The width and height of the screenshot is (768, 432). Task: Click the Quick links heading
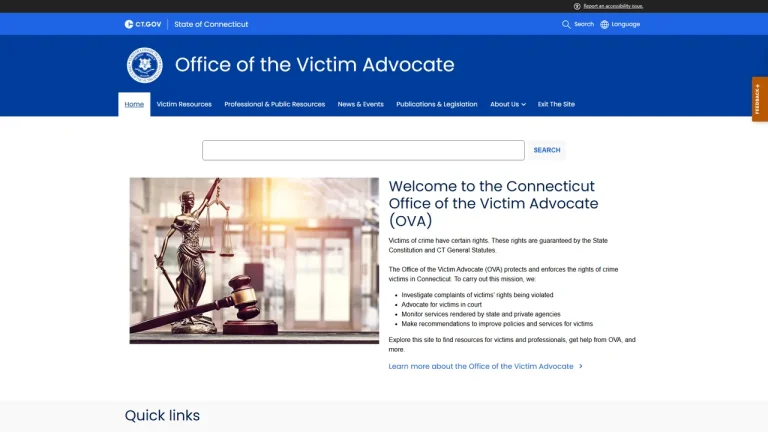[x=162, y=415]
